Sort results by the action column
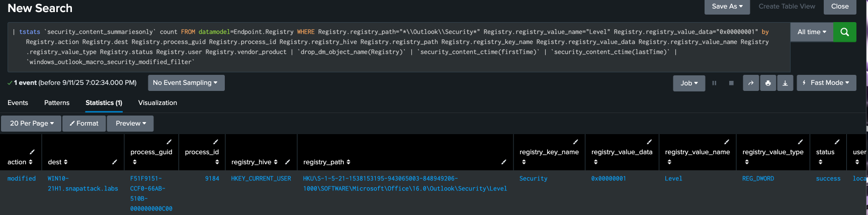The height and width of the screenshot is (215, 868). (x=20, y=162)
